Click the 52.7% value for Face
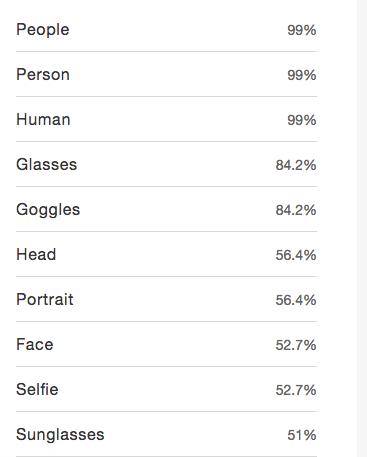 point(296,345)
